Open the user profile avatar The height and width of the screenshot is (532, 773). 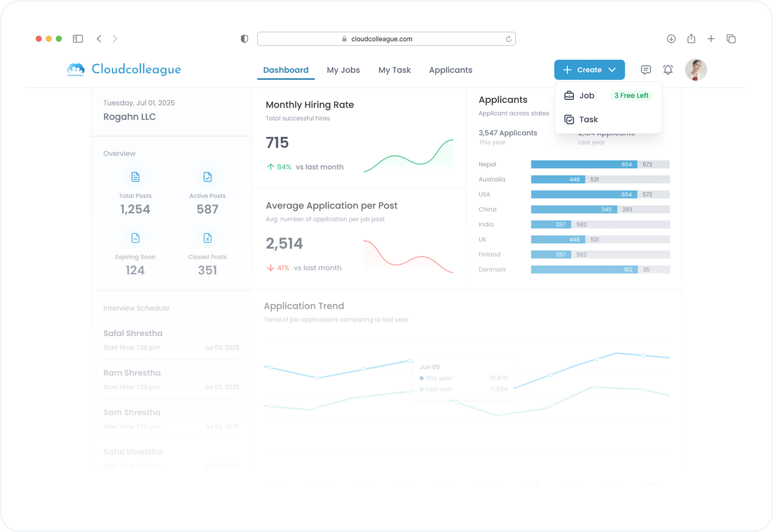696,70
